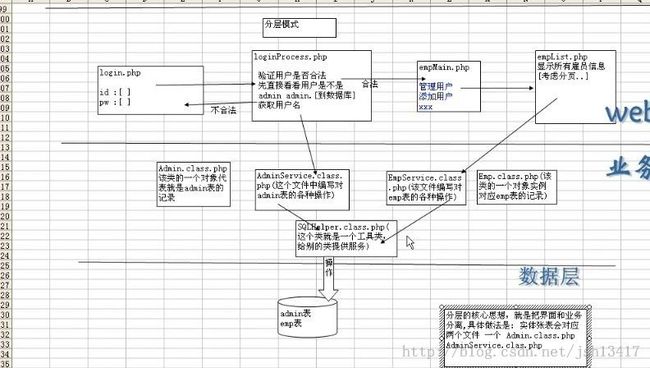The image size is (650, 368).
Task: Click the [考虑分页..] text
Action: [x=563, y=76]
